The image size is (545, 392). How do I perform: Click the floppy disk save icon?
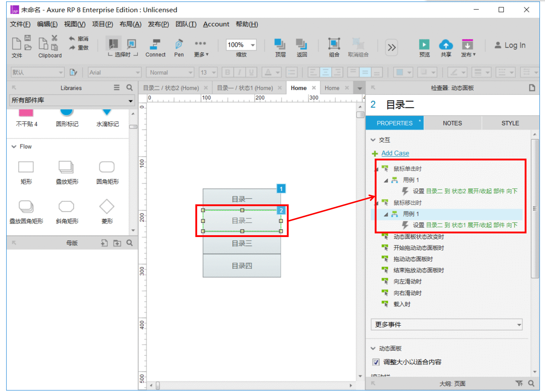tap(28, 38)
